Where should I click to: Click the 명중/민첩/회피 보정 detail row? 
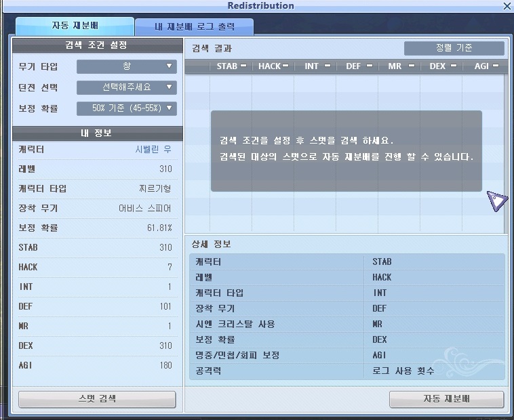click(x=277, y=355)
